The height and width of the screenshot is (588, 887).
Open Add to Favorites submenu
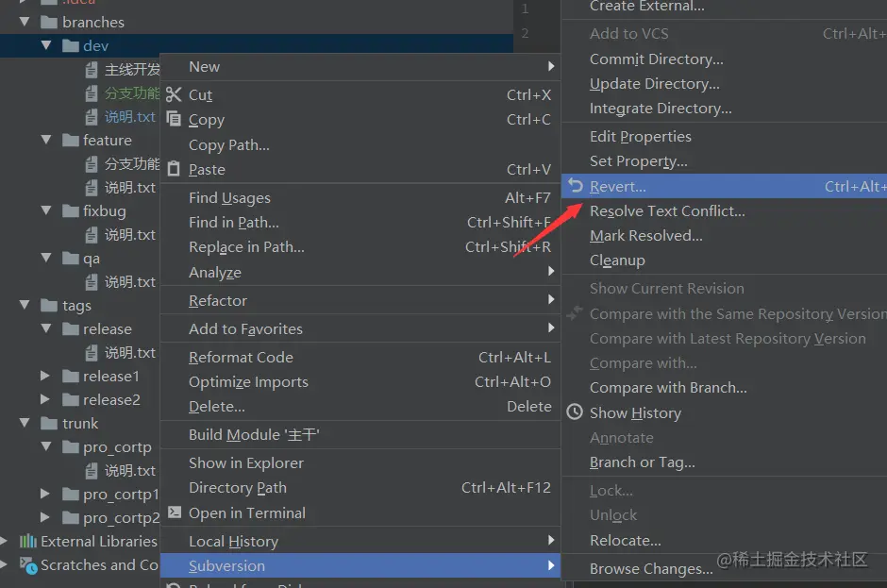click(x=360, y=328)
